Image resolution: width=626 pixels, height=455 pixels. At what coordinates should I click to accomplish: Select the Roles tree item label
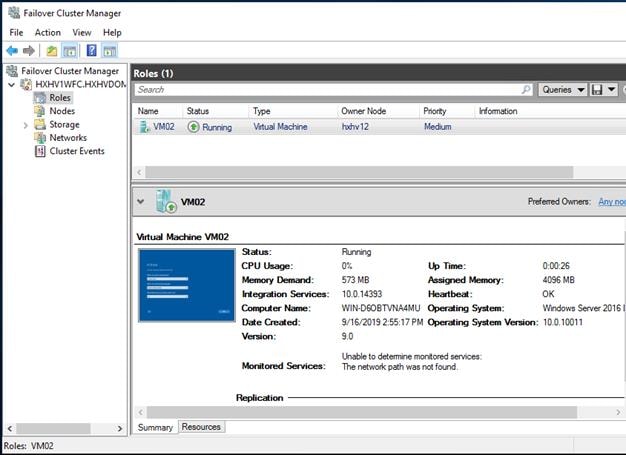point(60,98)
